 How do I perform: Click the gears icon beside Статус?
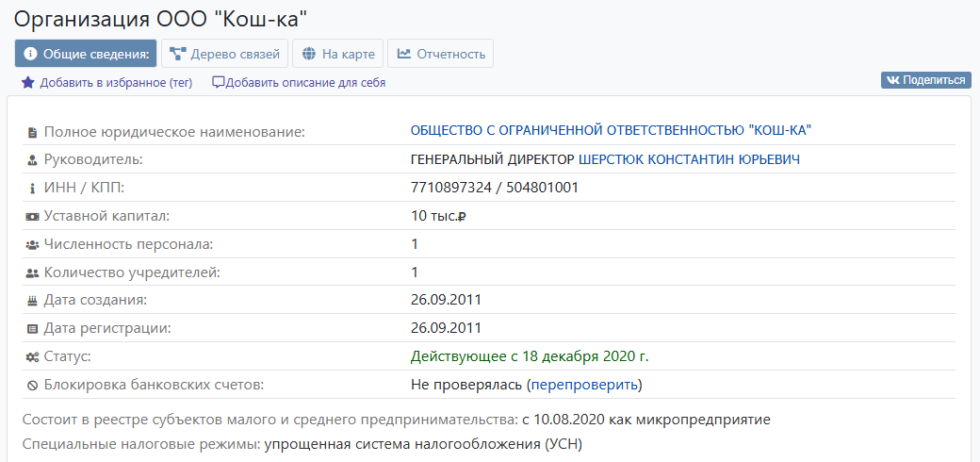point(33,357)
